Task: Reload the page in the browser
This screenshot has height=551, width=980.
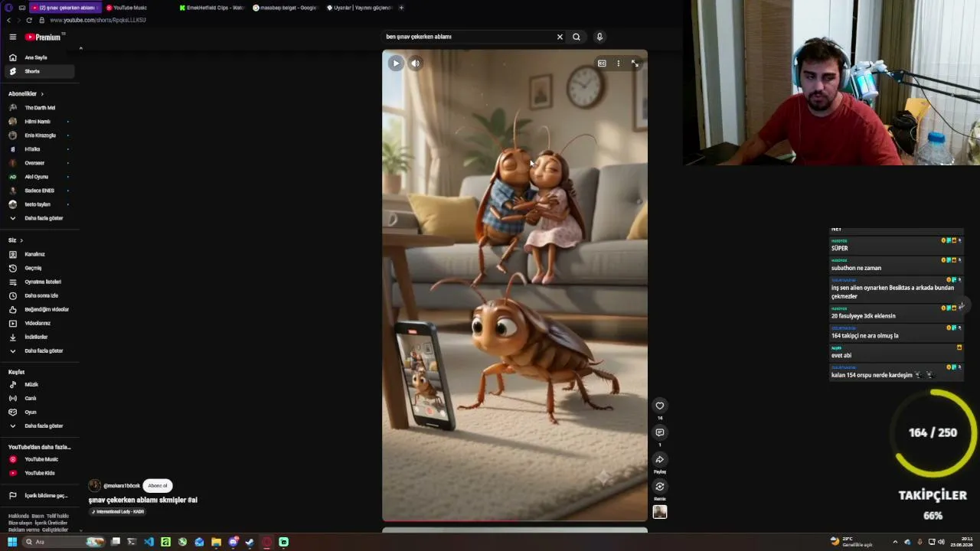Action: 30,20
